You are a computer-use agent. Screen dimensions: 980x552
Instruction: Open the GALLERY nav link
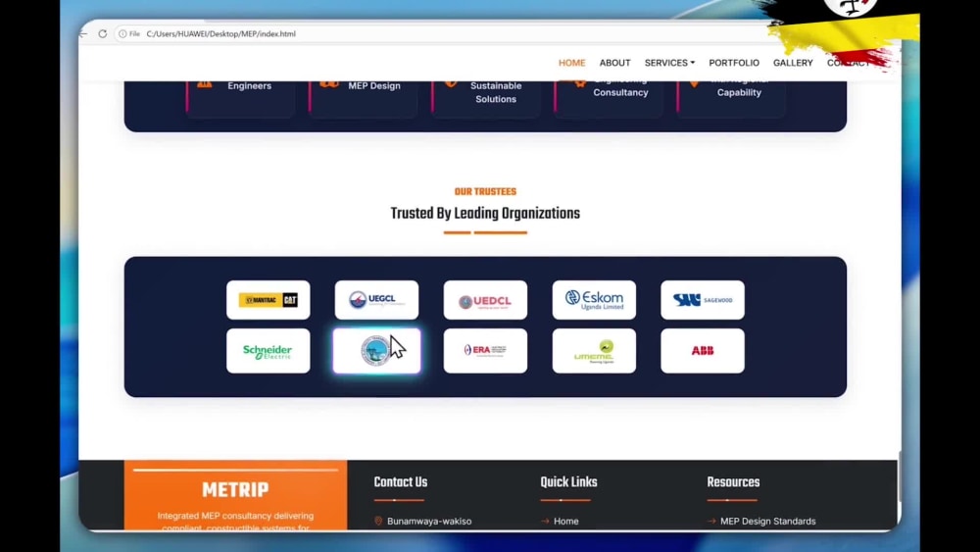click(x=793, y=63)
